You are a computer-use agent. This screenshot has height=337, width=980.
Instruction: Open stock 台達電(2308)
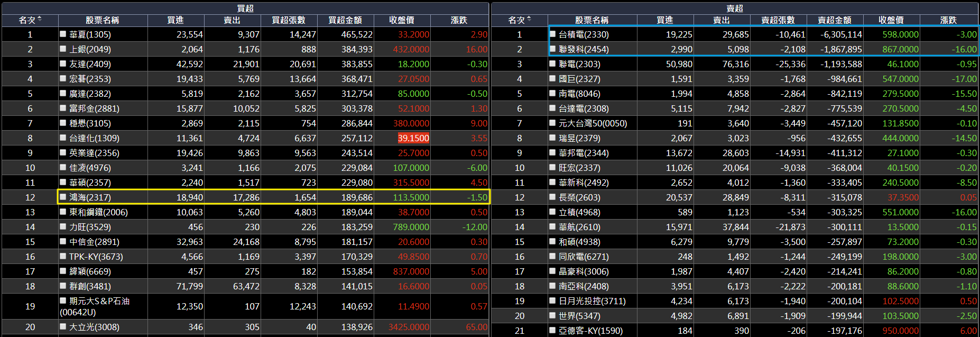click(x=584, y=108)
